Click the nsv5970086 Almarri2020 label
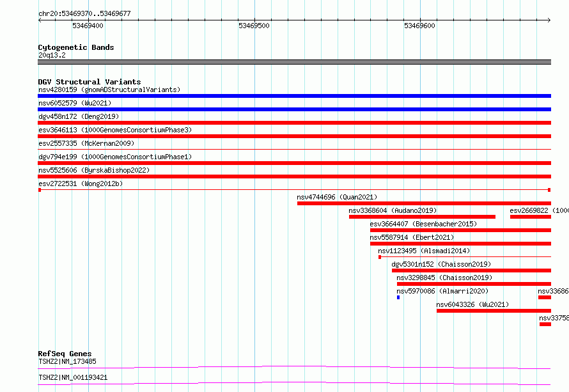Viewport: 569px width, 392px height. (x=442, y=291)
